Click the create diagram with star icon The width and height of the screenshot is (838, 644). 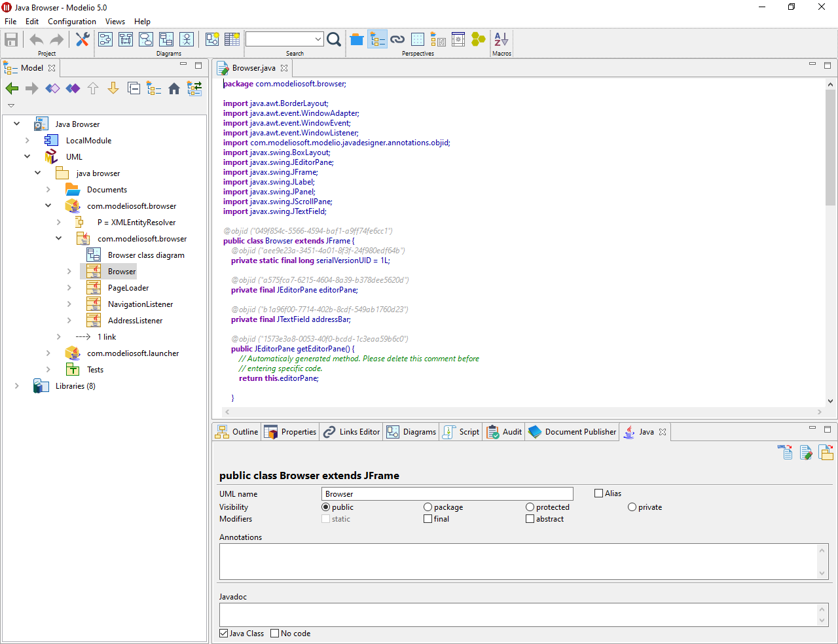pyautogui.click(x=212, y=39)
